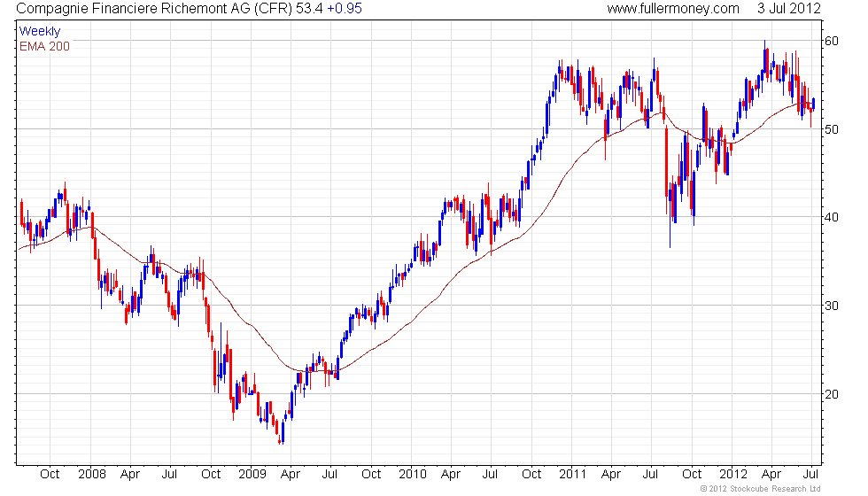Click the x-axis label '2011'

[x=572, y=475]
